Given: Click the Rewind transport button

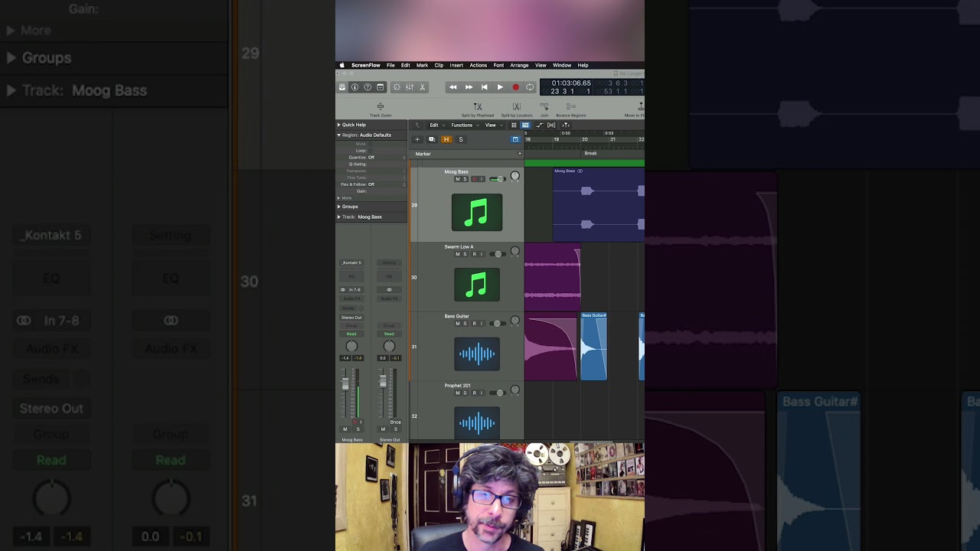Looking at the screenshot, I should [453, 87].
